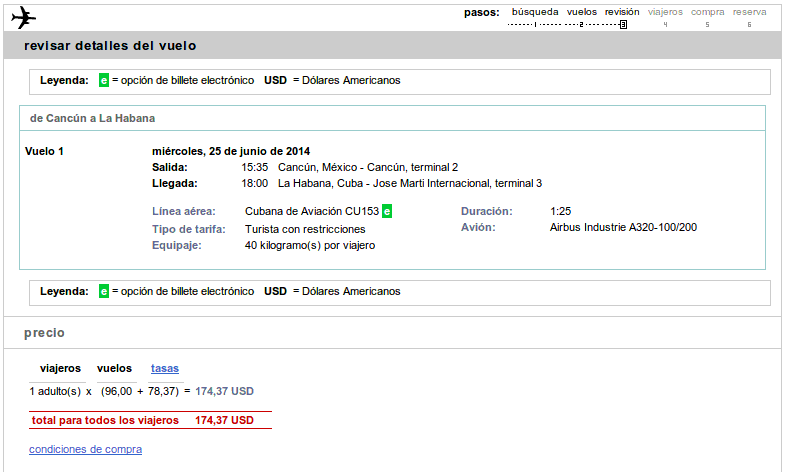Click the Airbus Industrie A320-100/200 text
Screen dimensions: 787x472
coord(623,227)
